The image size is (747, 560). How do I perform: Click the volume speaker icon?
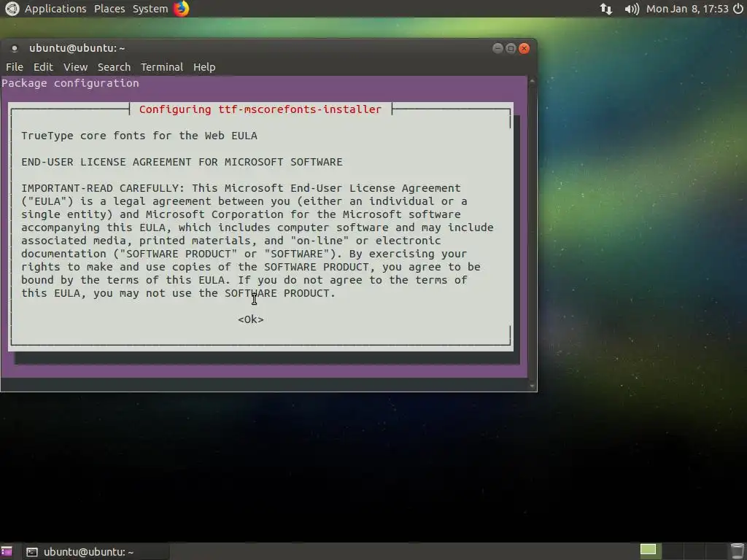tap(632, 9)
